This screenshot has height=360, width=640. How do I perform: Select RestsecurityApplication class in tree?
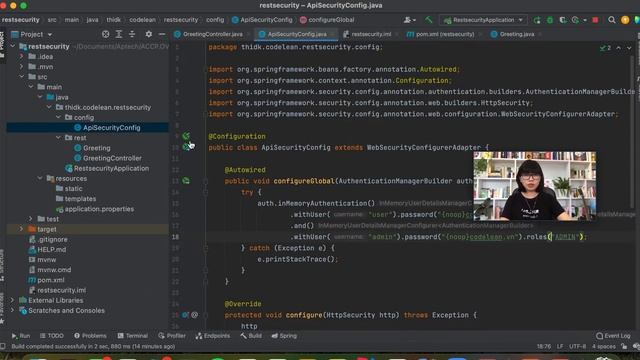click(x=111, y=168)
